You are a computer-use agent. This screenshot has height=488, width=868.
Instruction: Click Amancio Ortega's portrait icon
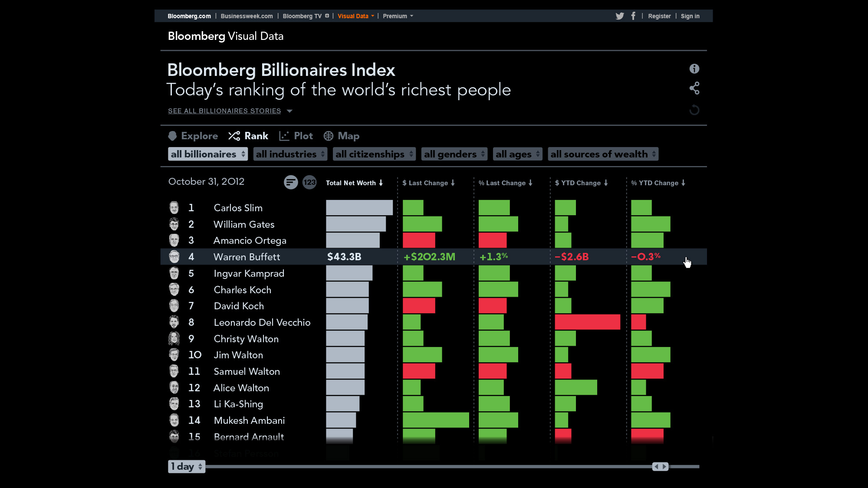tap(174, 240)
